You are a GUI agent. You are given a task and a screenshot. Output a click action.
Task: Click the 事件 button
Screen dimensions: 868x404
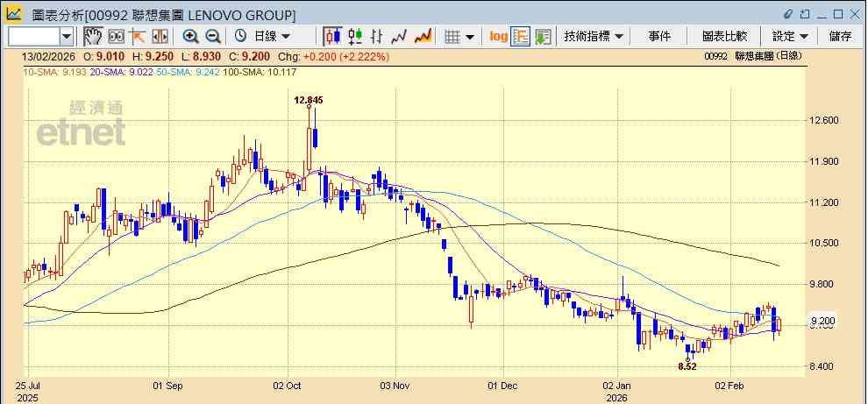click(x=659, y=37)
